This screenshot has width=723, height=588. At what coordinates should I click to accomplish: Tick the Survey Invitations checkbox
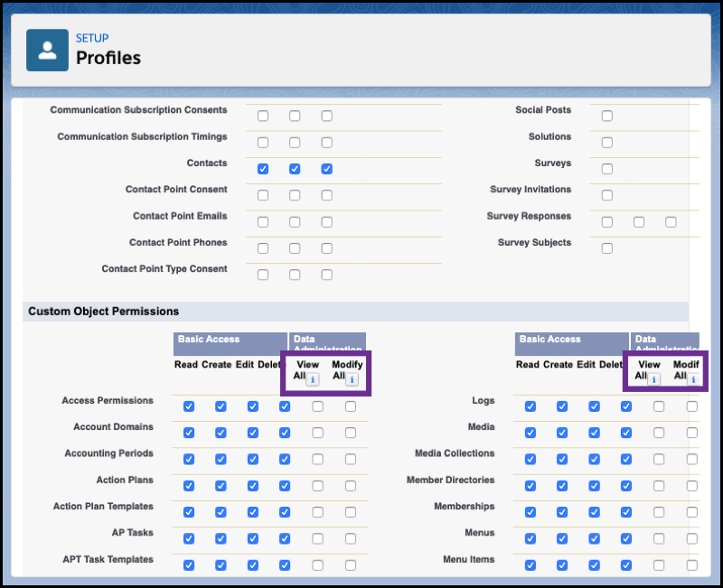tap(606, 195)
